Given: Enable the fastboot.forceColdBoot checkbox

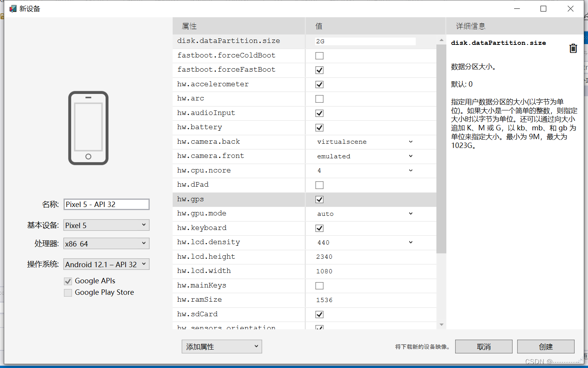Looking at the screenshot, I should click(x=319, y=56).
